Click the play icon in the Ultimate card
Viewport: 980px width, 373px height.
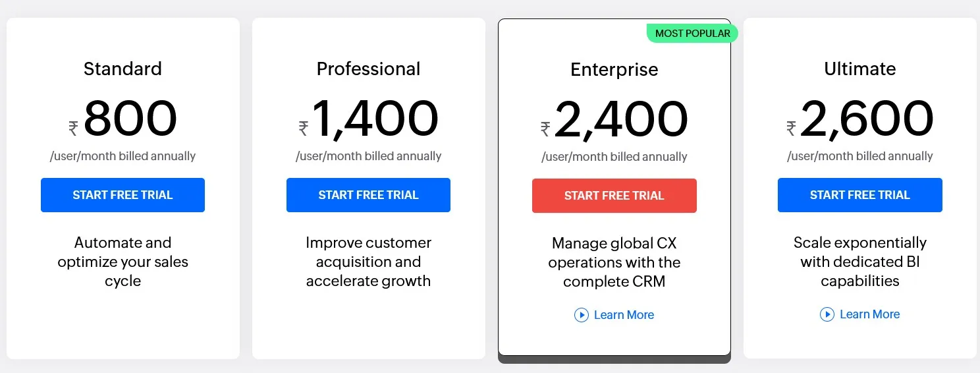(827, 314)
